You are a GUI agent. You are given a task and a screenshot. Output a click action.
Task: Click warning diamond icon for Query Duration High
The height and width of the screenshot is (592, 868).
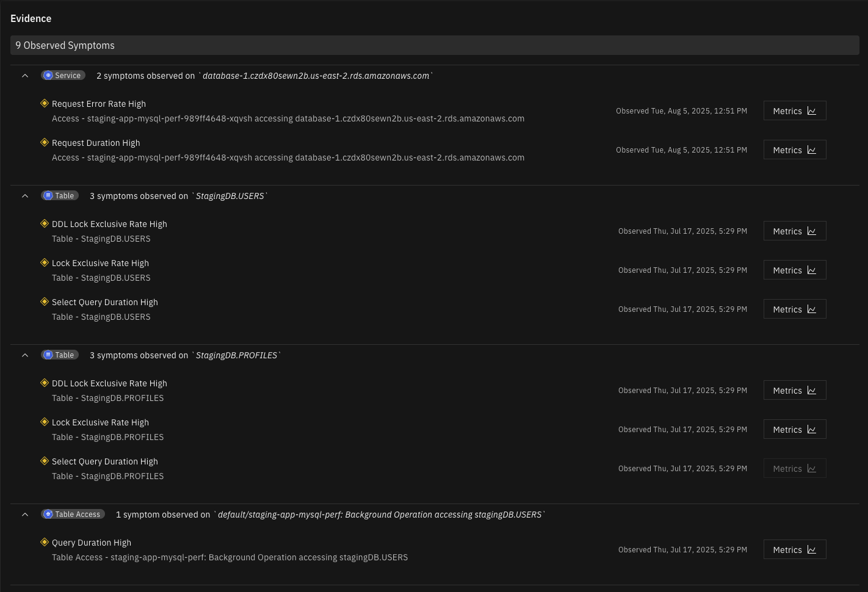(45, 543)
